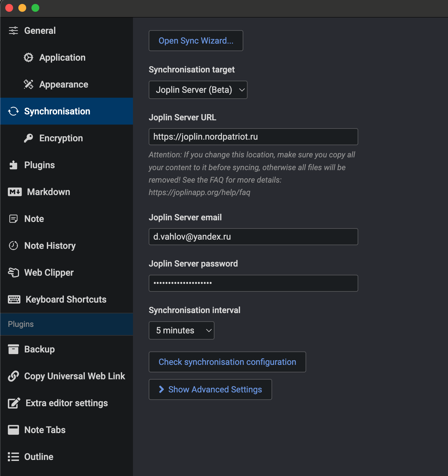Open Outline plugin settings
448x476 pixels.
[67, 457]
